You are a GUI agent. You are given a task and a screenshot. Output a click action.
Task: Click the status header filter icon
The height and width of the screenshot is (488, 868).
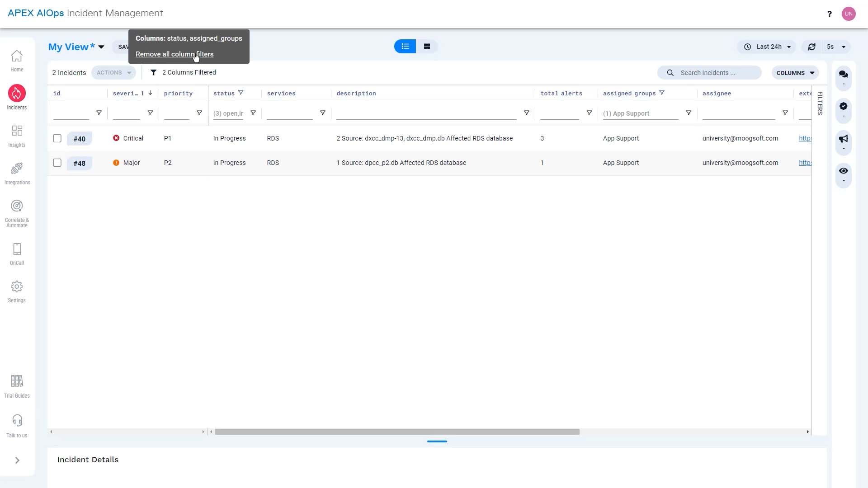point(241,93)
